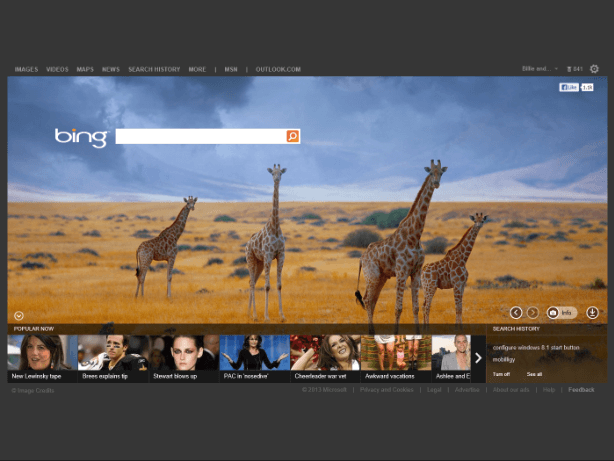This screenshot has height=461, width=614.
Task: Advance Popular Now carousel arrow
Action: point(478,358)
